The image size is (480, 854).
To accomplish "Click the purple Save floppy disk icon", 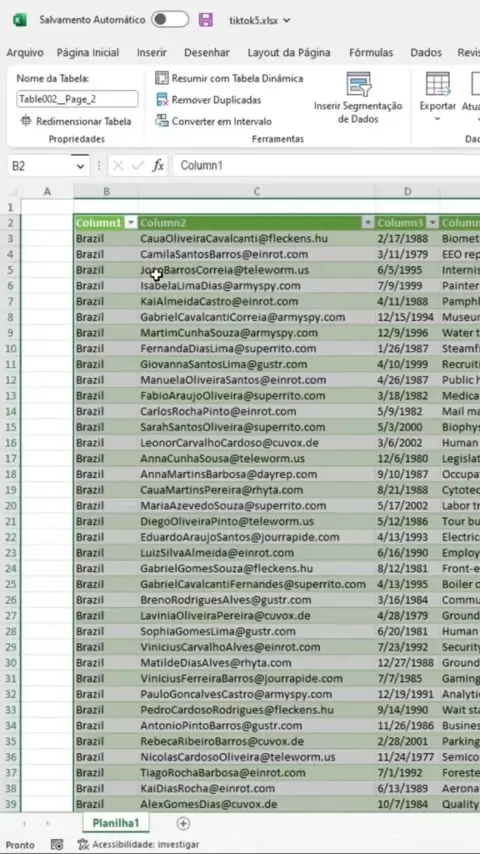I will pos(205,20).
